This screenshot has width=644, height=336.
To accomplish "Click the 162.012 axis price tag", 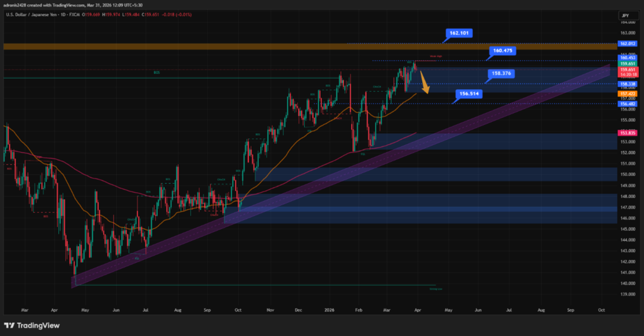I will point(628,44).
